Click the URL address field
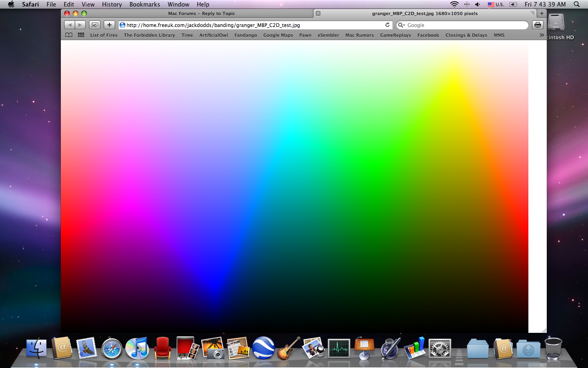This screenshot has height=368, width=588. [x=255, y=25]
